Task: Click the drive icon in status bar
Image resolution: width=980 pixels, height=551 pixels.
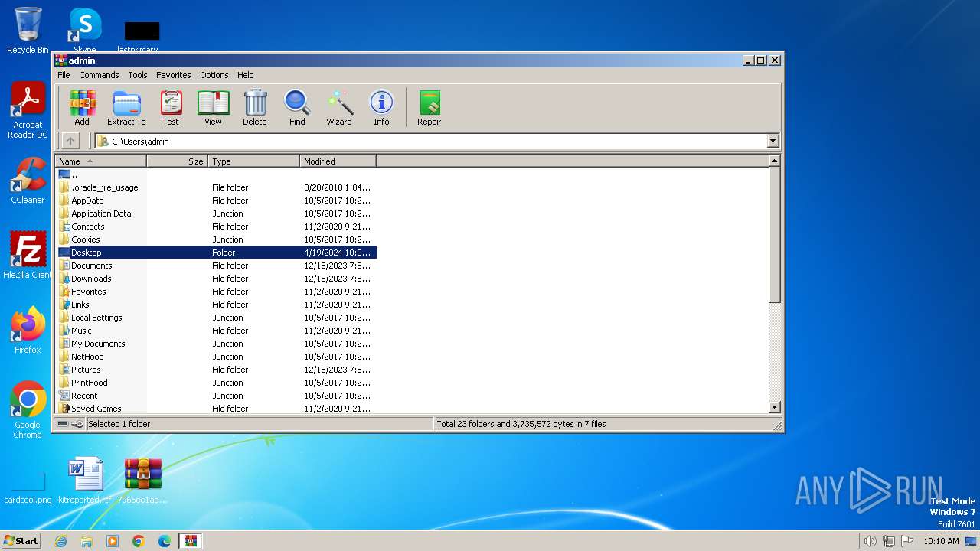Action: pos(63,424)
